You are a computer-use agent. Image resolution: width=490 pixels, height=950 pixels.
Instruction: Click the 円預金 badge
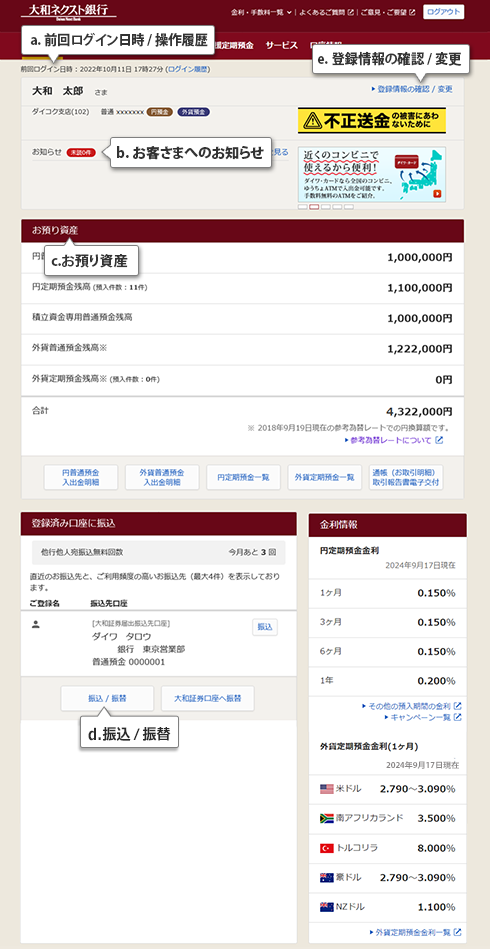coord(160,112)
